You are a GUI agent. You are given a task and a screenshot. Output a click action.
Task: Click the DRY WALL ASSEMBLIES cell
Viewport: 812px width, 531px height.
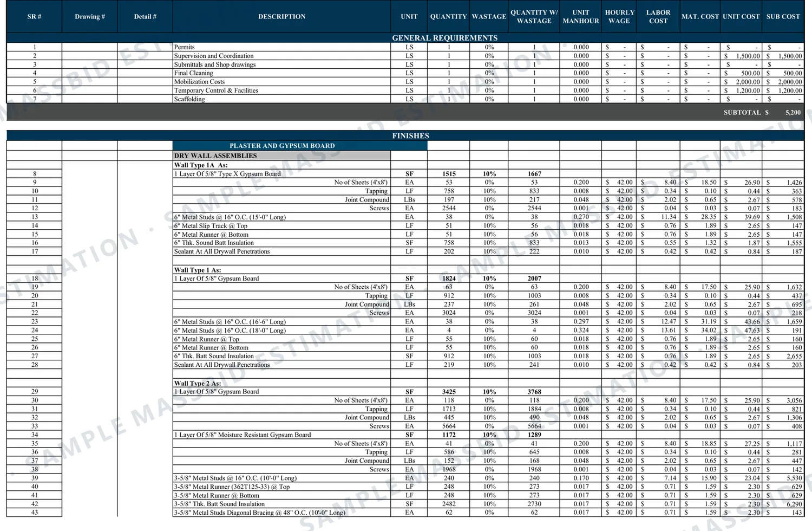pos(281,156)
